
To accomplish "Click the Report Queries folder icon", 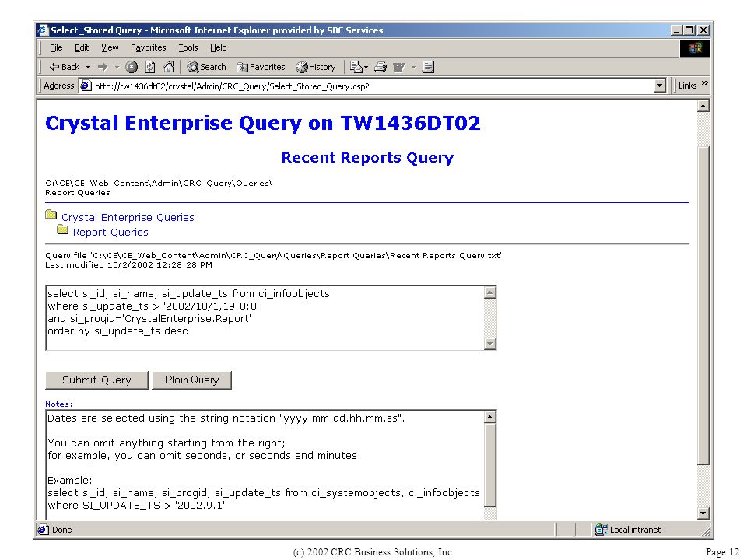I will point(62,229).
